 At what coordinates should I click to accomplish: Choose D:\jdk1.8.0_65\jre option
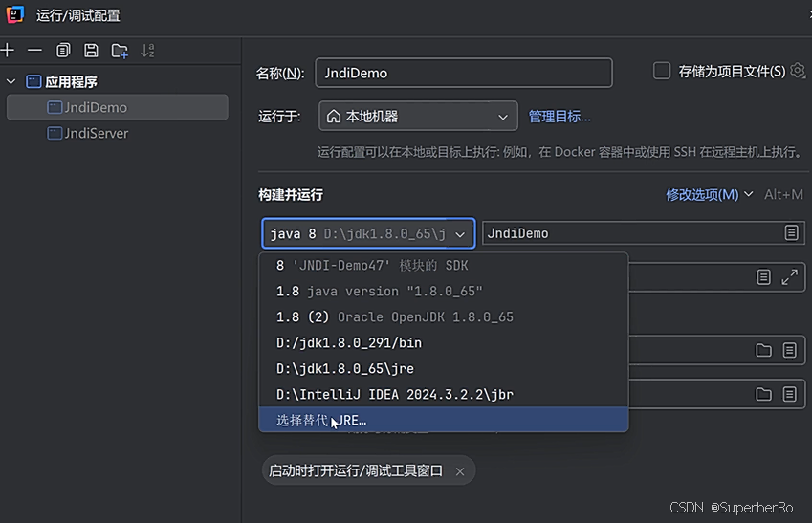point(443,369)
